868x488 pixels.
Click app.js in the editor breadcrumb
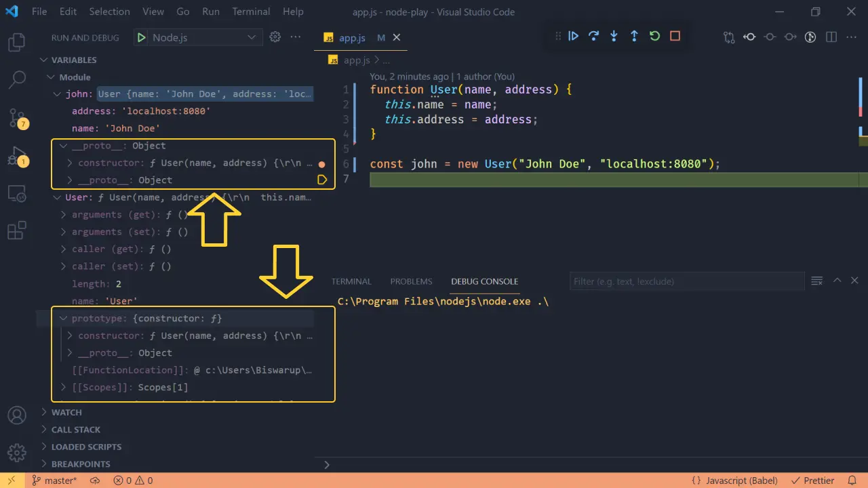click(x=355, y=60)
